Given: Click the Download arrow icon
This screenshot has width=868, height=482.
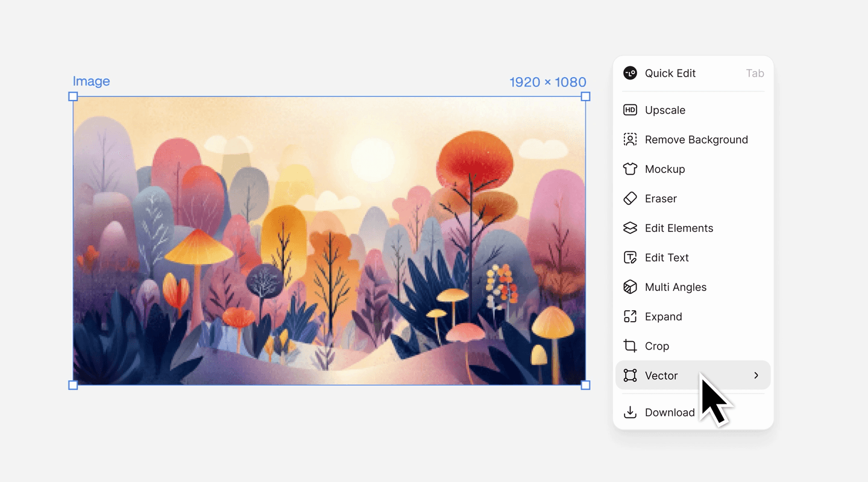Looking at the screenshot, I should click(x=630, y=413).
